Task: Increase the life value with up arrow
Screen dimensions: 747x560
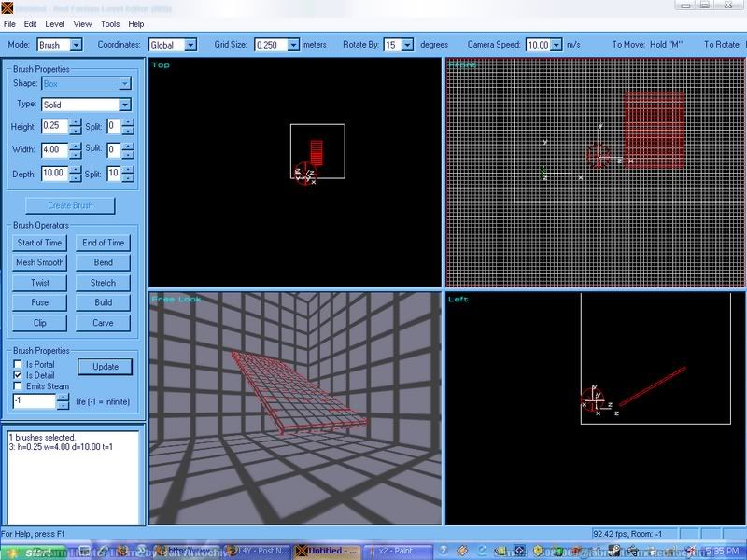Action: [x=63, y=398]
